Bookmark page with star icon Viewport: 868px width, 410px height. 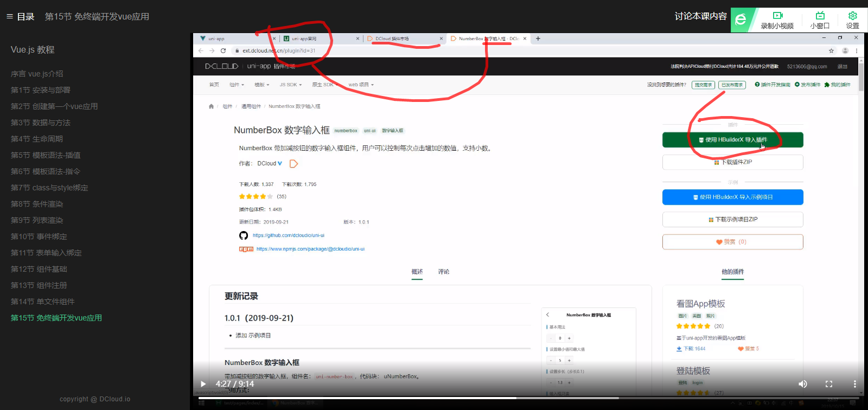coord(831,50)
